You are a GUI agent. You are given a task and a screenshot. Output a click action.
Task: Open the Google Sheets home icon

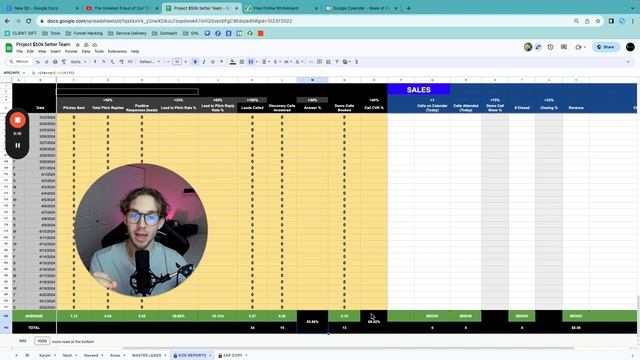click(x=9, y=47)
